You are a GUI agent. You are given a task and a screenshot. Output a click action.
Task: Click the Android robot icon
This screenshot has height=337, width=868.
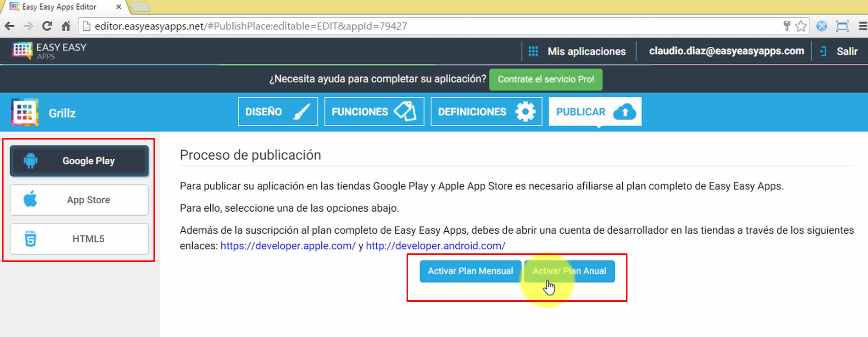[x=31, y=161]
